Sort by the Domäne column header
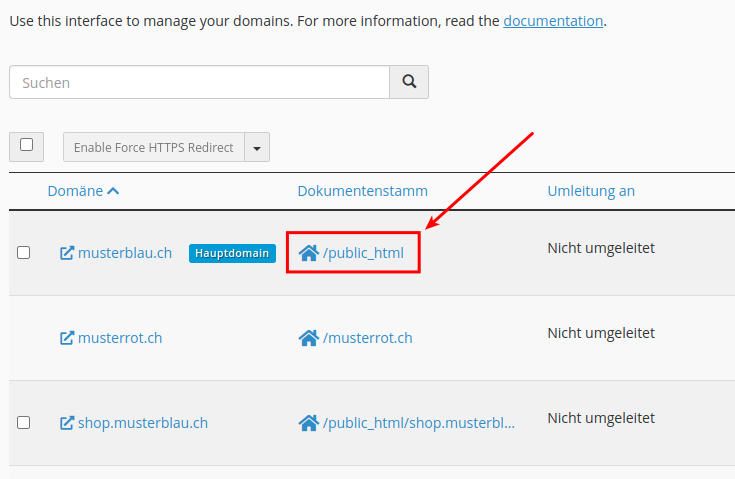 point(75,191)
